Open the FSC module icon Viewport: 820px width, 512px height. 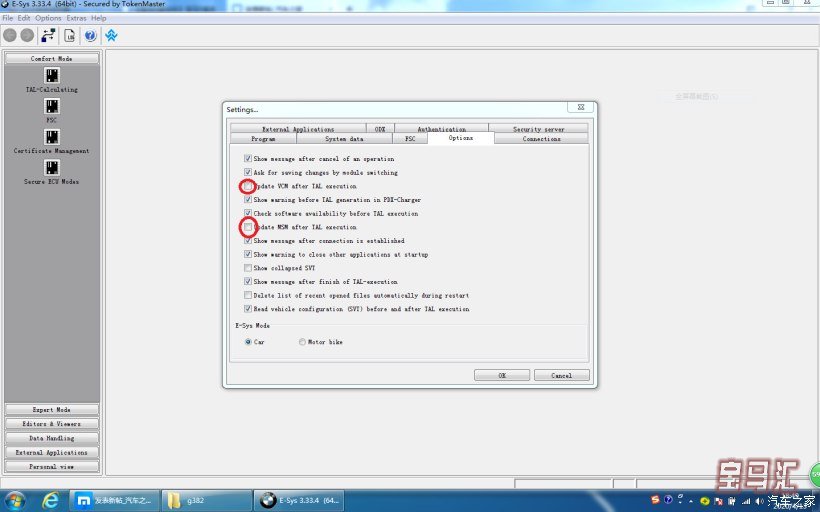[52, 106]
